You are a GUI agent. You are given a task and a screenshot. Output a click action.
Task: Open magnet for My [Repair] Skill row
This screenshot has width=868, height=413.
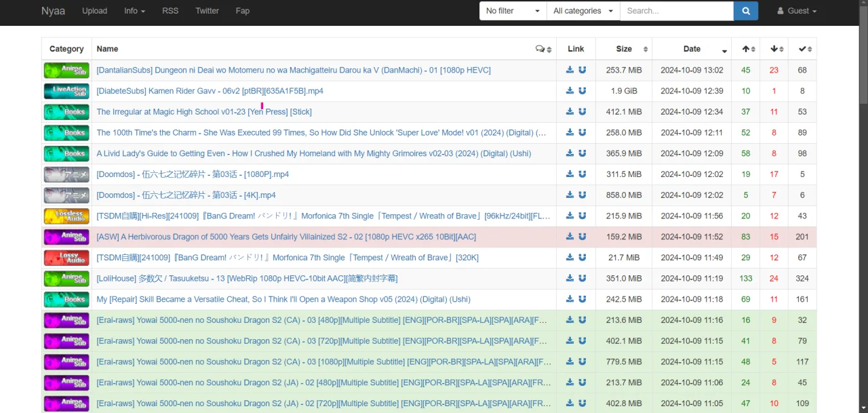coord(582,299)
